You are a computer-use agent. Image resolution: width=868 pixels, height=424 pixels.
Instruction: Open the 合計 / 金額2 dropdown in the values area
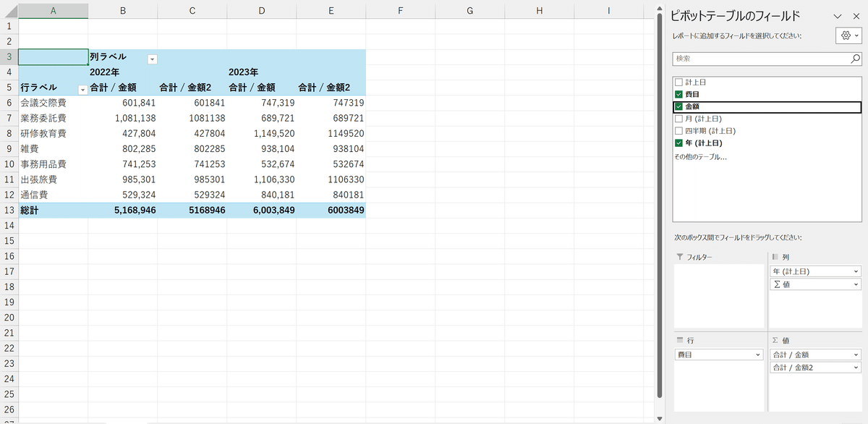tap(856, 368)
